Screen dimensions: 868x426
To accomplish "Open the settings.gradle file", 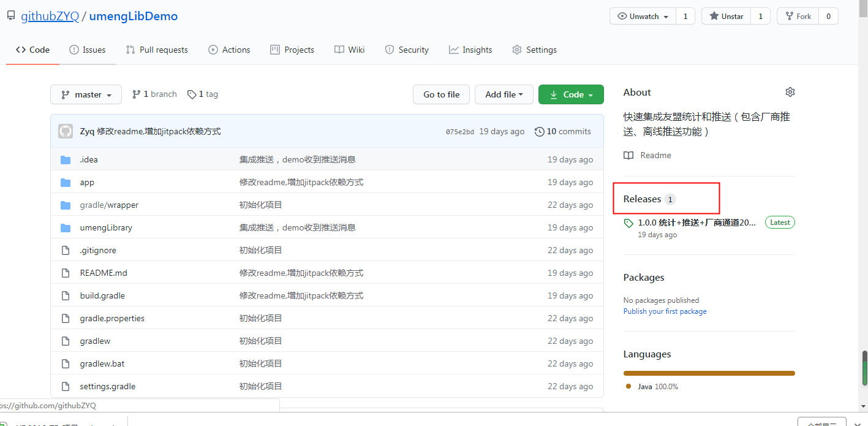I will coord(108,386).
